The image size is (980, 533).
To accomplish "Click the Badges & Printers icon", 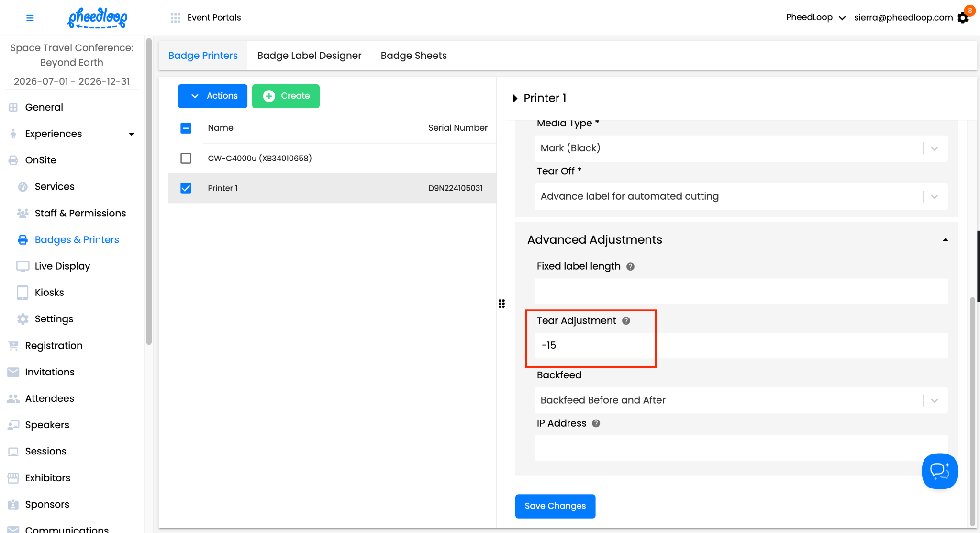I will (x=22, y=240).
